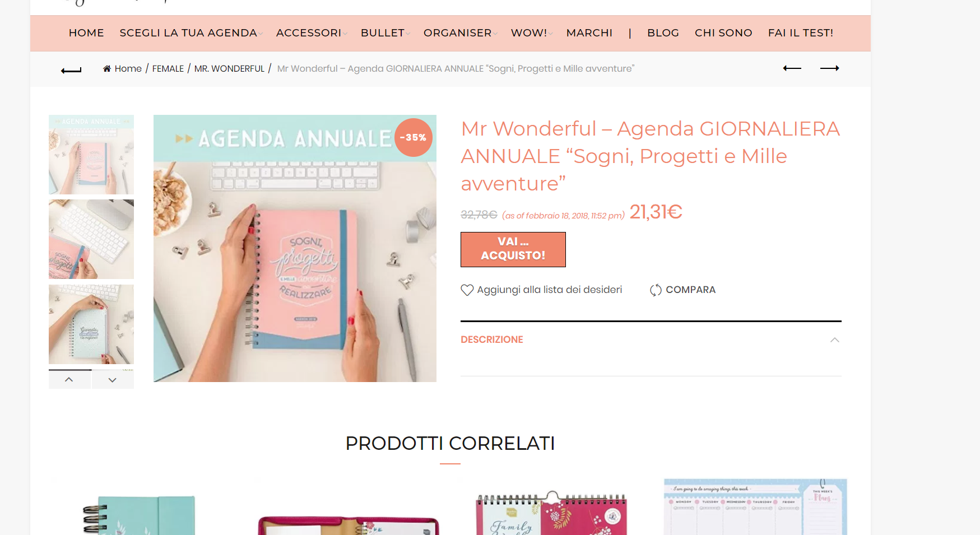Click the back arrow in breadcrumb bar
This screenshot has width=980, height=535.
[x=71, y=70]
